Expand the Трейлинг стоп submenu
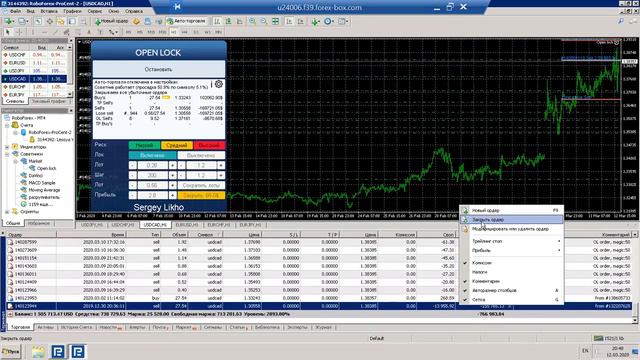 (512, 241)
